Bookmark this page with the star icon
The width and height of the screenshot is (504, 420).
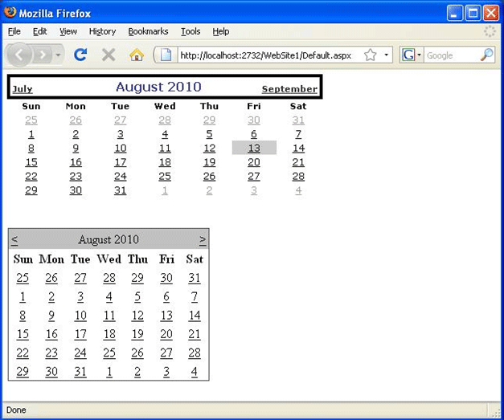click(x=371, y=55)
